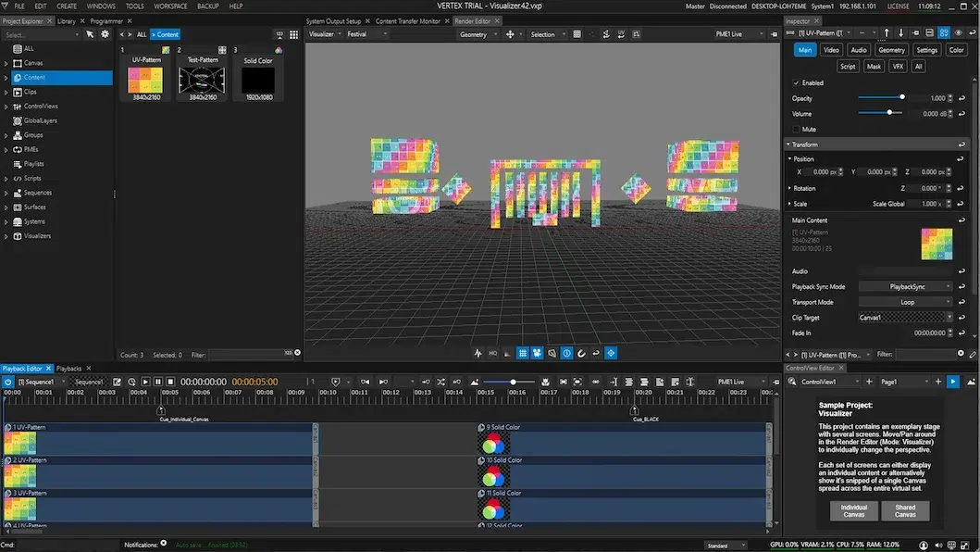Toggle the power button in Playback Editor
Image resolution: width=980 pixels, height=552 pixels.
tap(8, 382)
